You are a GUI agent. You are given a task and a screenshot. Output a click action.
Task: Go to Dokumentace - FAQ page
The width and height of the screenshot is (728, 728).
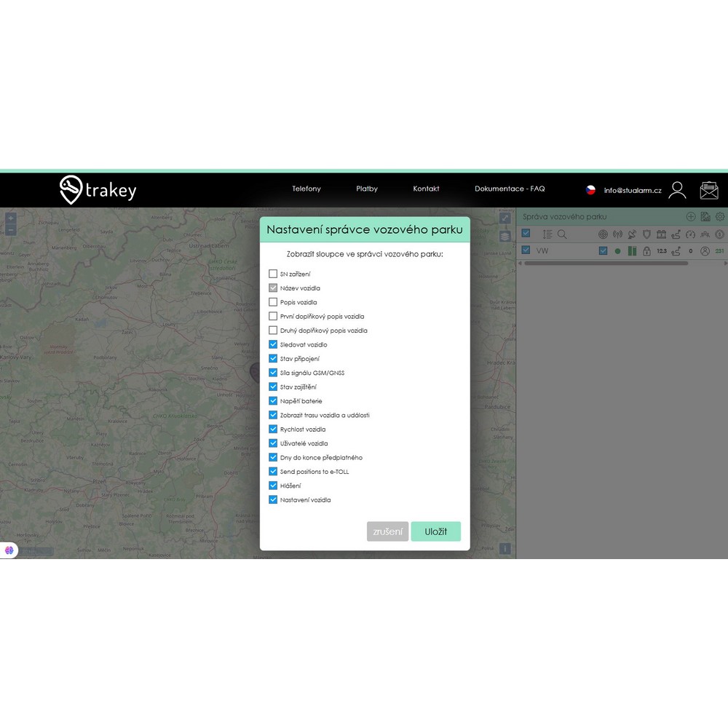(x=510, y=189)
